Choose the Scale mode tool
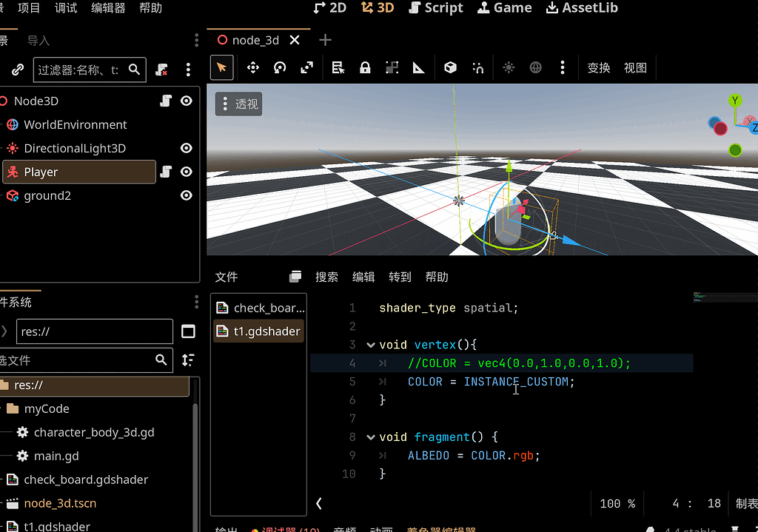The image size is (758, 532). tap(306, 68)
